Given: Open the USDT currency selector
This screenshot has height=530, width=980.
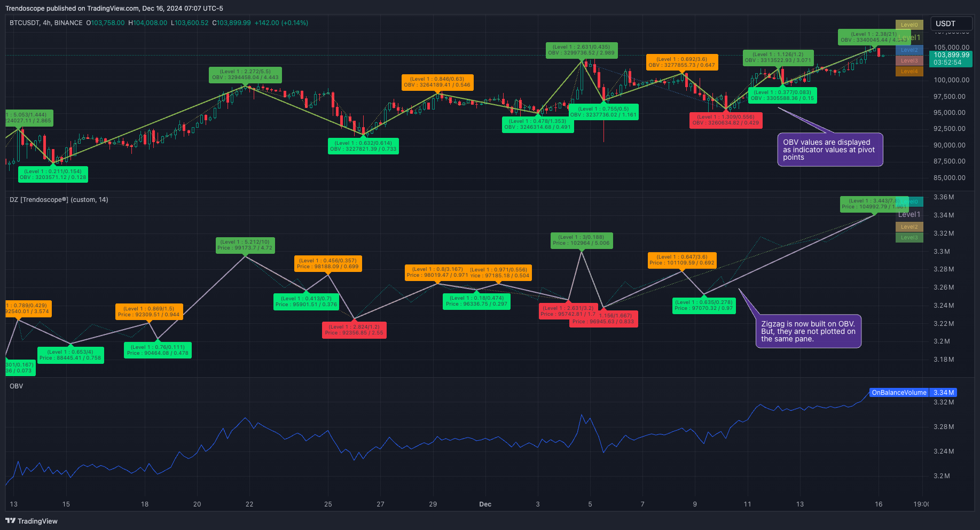Looking at the screenshot, I should [x=951, y=24].
